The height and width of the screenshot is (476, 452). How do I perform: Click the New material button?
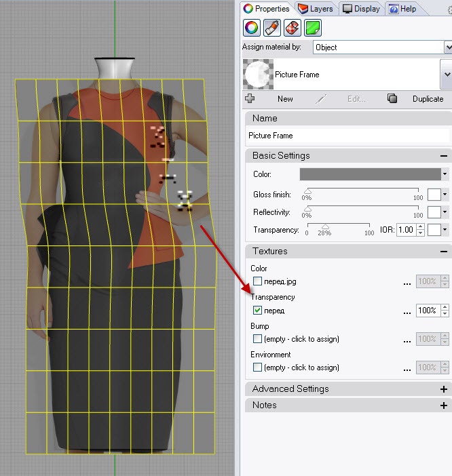coord(285,99)
